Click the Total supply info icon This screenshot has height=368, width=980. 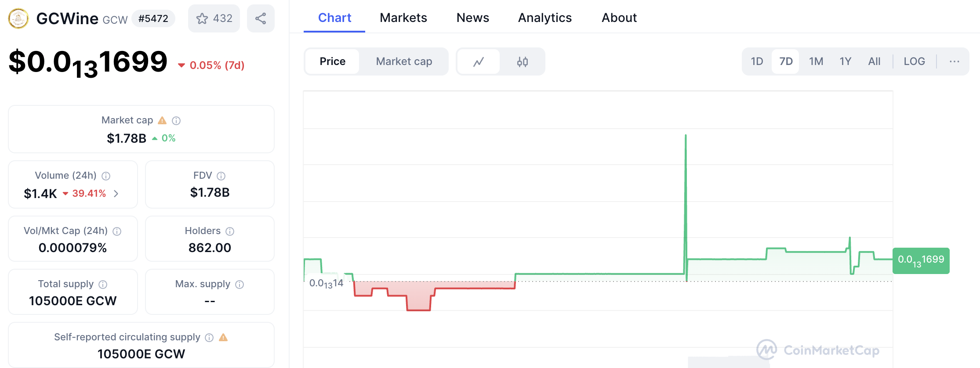pos(103,284)
